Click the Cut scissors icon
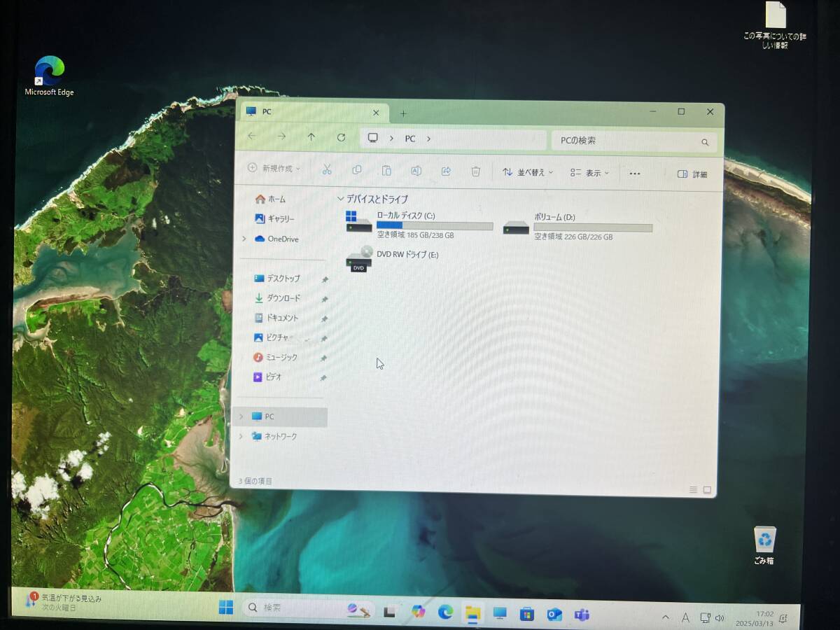Viewport: 840px width, 630px height. click(326, 170)
